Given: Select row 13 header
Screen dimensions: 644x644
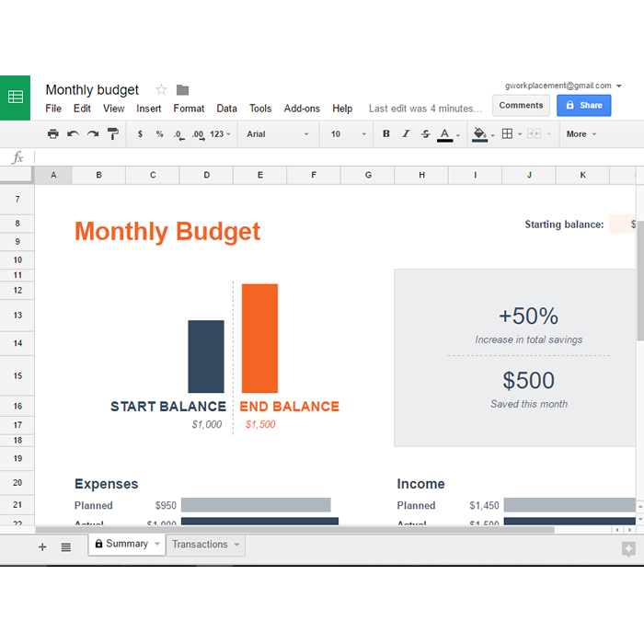Looking at the screenshot, I should (x=17, y=315).
